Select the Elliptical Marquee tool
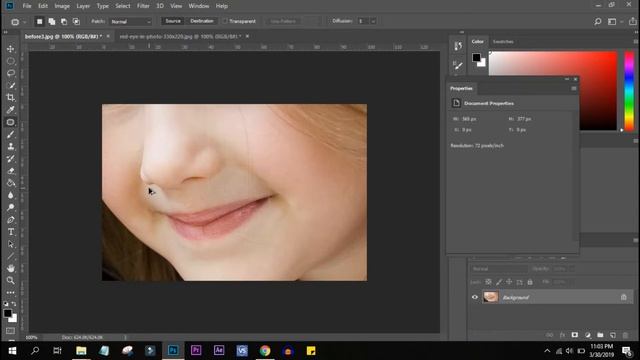 pyautogui.click(x=11, y=61)
